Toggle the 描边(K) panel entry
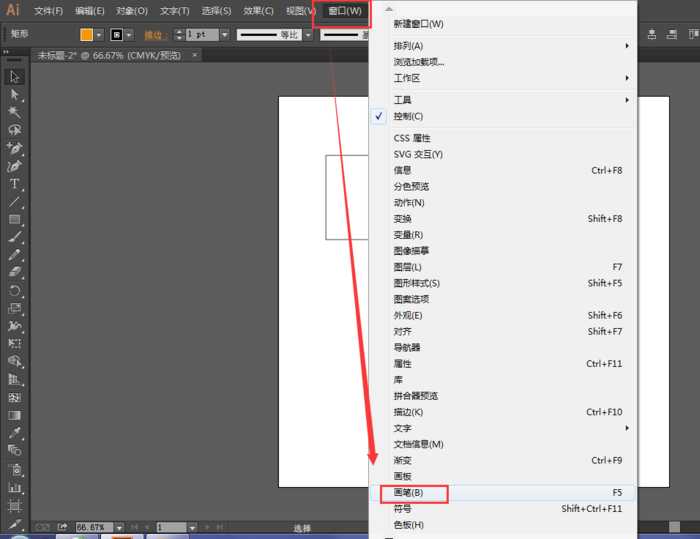This screenshot has height=539, width=700. (408, 412)
